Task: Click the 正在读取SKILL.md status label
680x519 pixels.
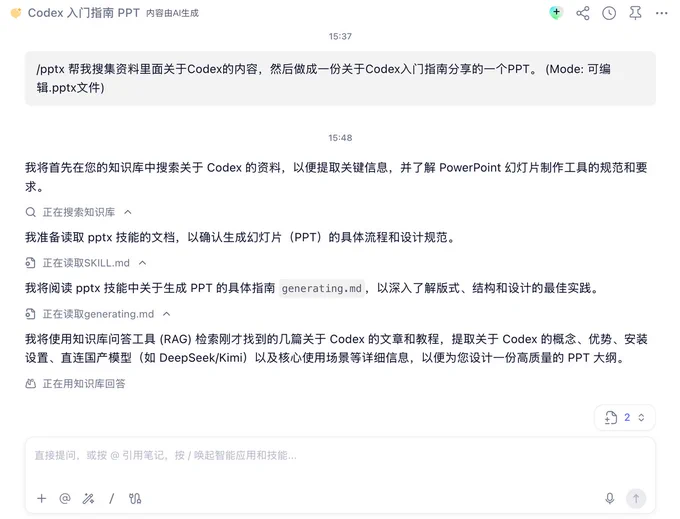Action: (86, 263)
